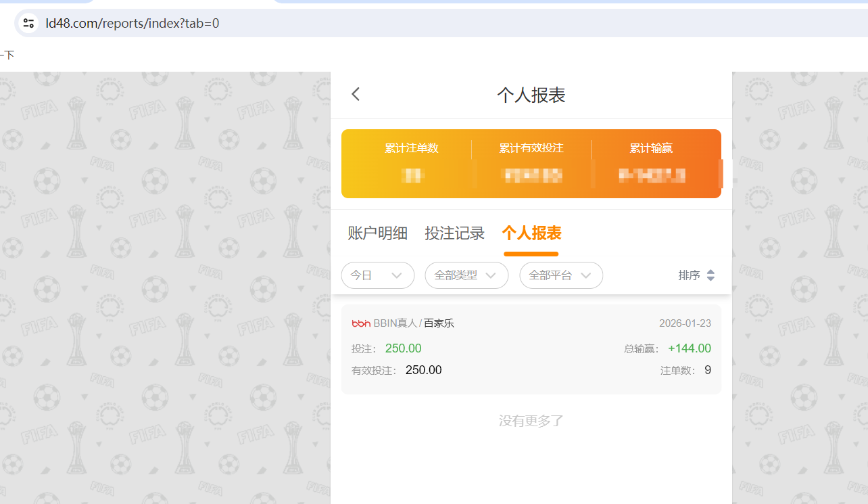Viewport: 868px width, 504px height.
Task: Open the 全部平台 platform dropdown
Action: coord(561,275)
